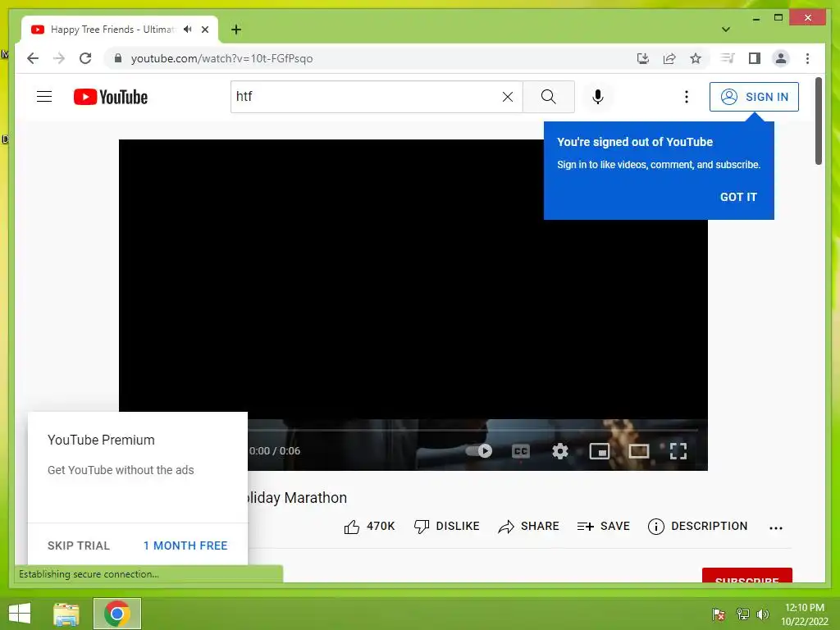Click SKIP TRIAL in Premium popup
Screen dimensions: 840x630
click(79, 546)
